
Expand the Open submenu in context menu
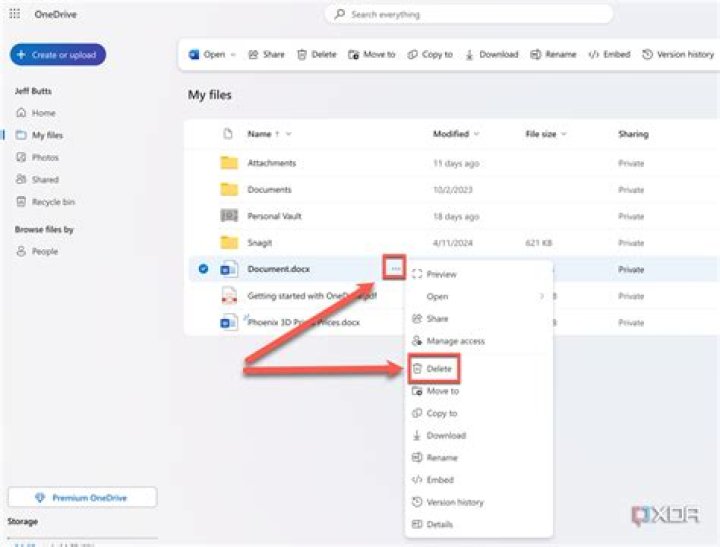coord(541,297)
